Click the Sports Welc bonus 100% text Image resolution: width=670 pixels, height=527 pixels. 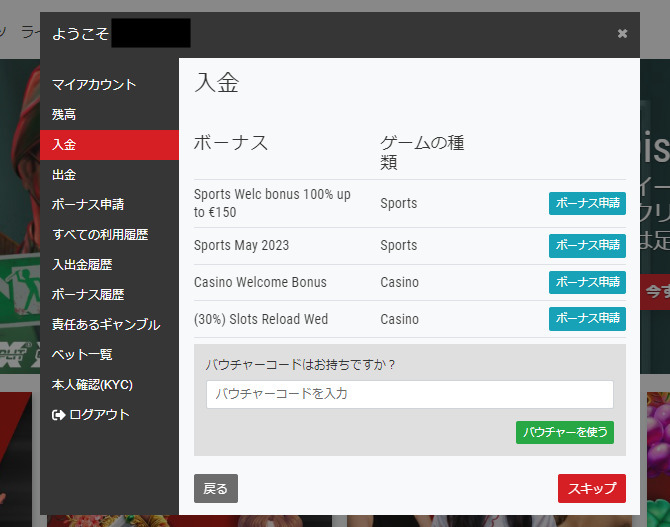pos(272,203)
